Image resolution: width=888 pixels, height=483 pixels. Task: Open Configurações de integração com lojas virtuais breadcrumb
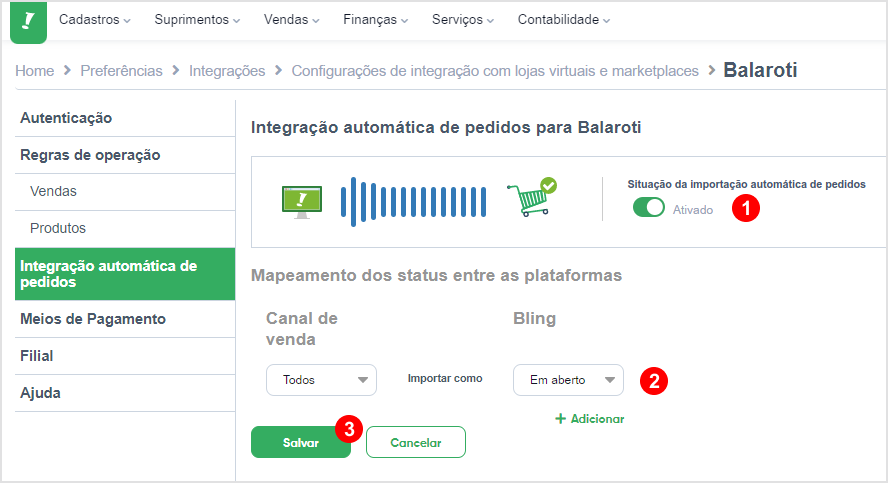tap(495, 71)
